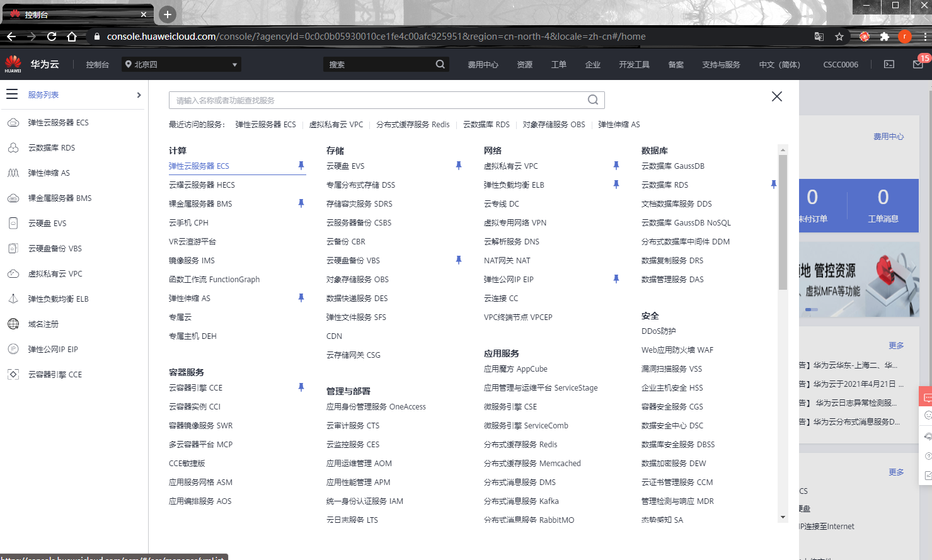The width and height of the screenshot is (932, 560).
Task: Open the 北京四 region dropdown
Action: 181,64
